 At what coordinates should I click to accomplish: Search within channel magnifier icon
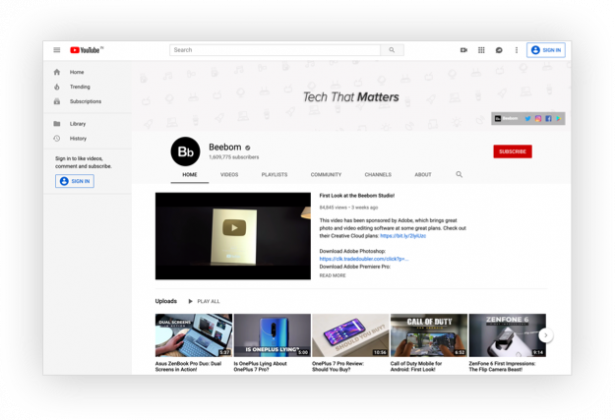click(x=459, y=174)
